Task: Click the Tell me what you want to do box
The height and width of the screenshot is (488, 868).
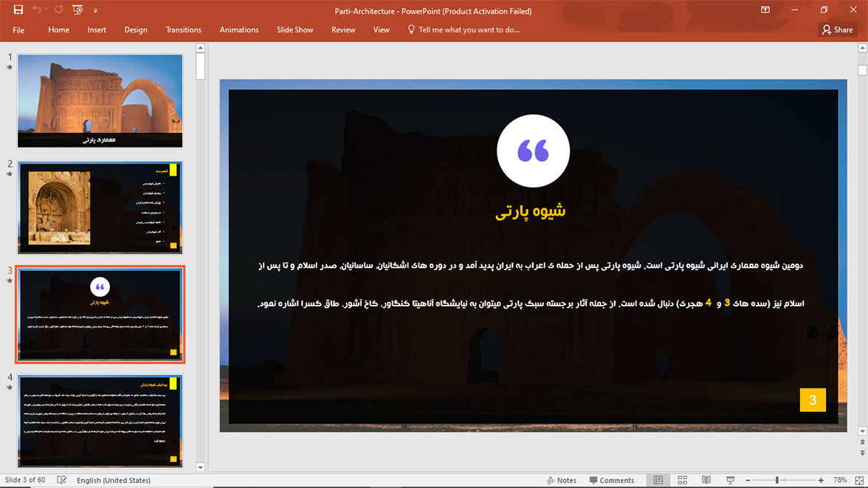Action: point(469,30)
